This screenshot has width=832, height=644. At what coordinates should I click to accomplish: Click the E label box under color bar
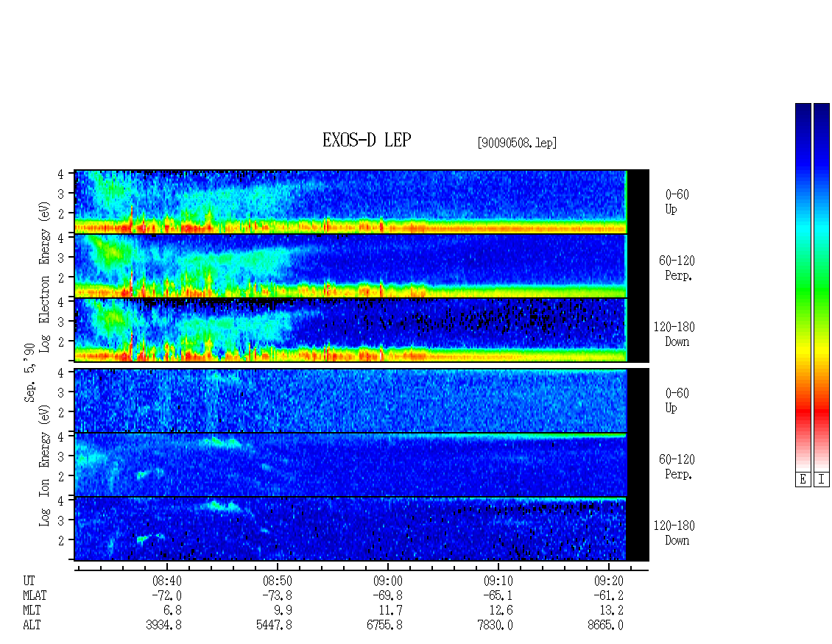(x=803, y=479)
